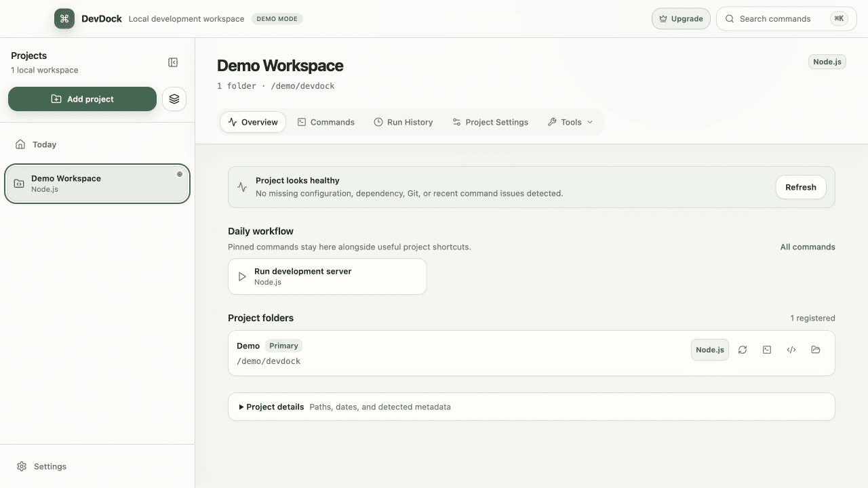The image size is (868, 488).
Task: Click the pulse icon in the health banner
Action: point(242,187)
